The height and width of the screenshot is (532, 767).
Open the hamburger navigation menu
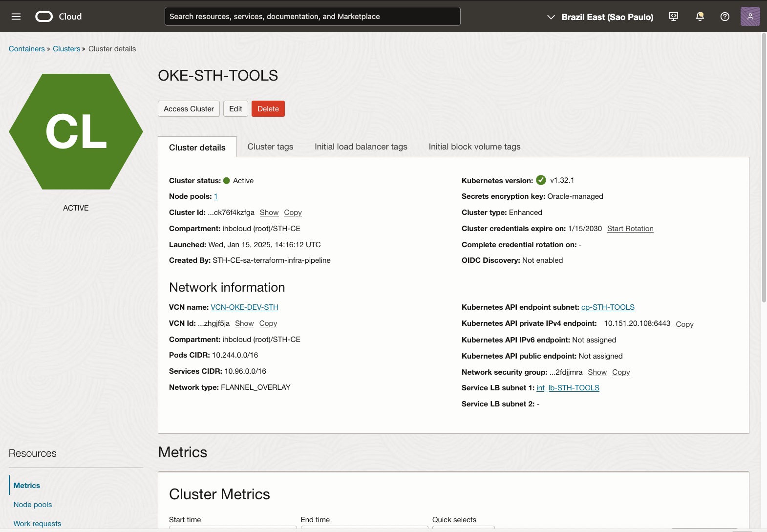(x=16, y=17)
